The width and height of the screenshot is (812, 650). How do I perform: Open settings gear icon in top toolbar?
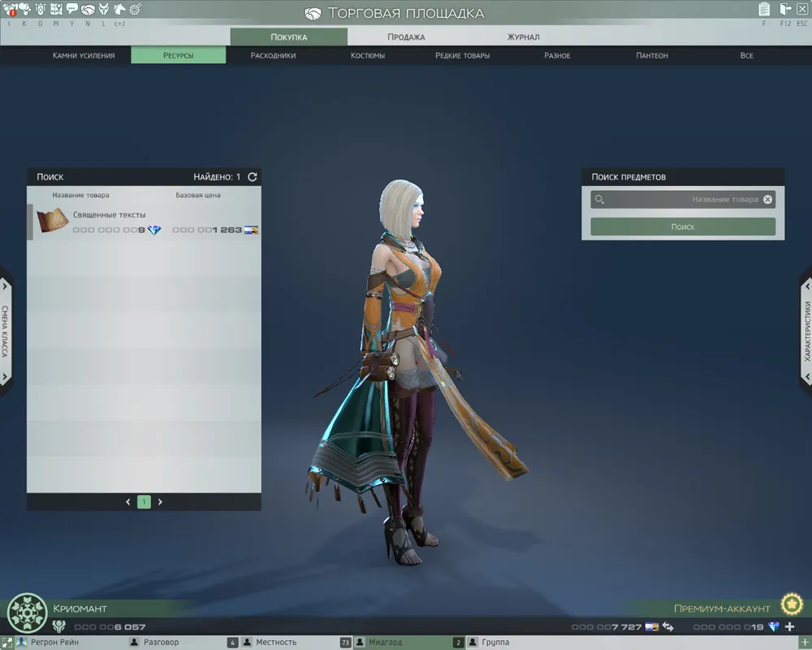coord(135,10)
